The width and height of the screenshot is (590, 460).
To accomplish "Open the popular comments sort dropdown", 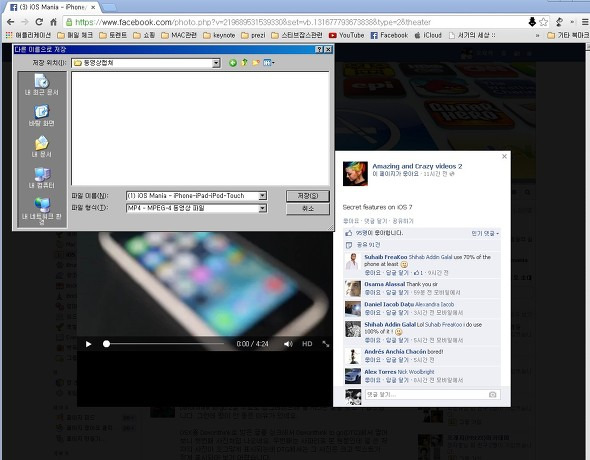I will click(x=485, y=234).
